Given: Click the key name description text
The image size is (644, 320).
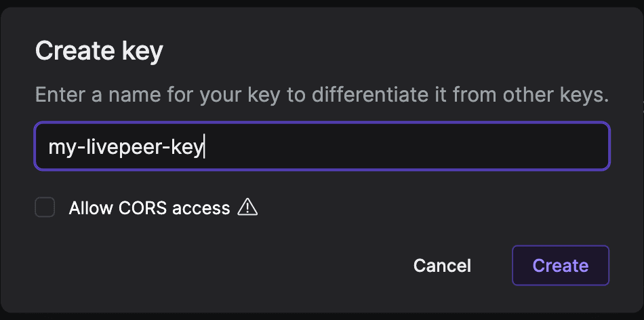Looking at the screenshot, I should click(322, 94).
